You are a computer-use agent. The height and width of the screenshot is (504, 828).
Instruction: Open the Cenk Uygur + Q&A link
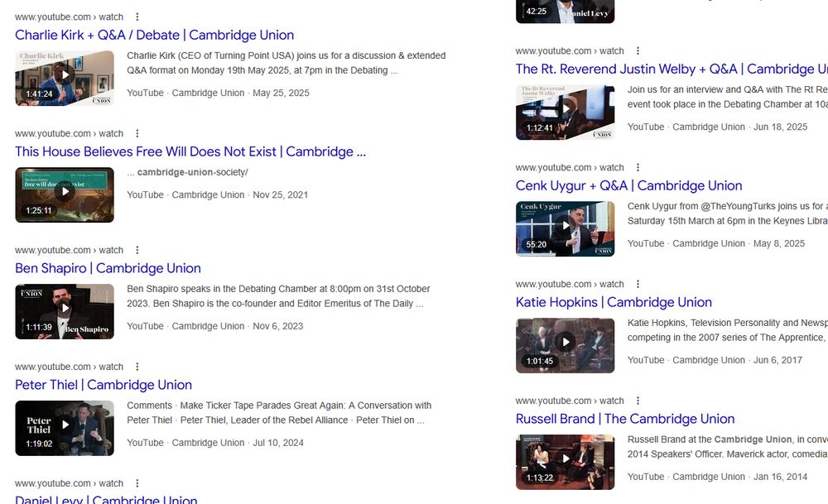629,185
